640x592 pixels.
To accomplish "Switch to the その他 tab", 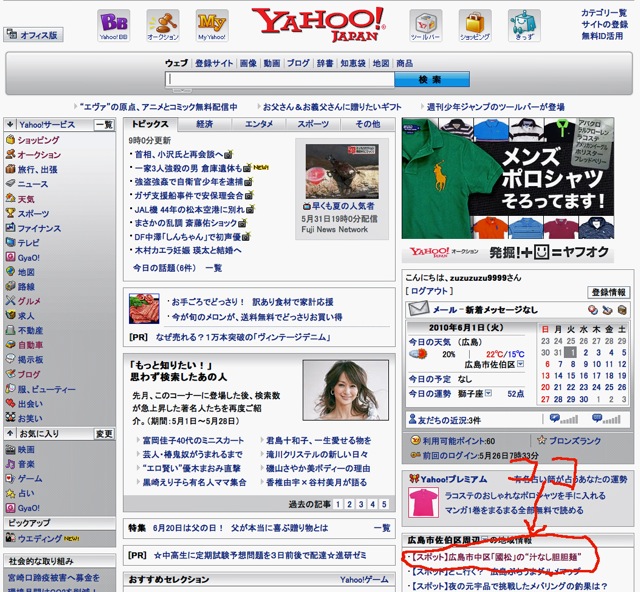I will (367, 124).
